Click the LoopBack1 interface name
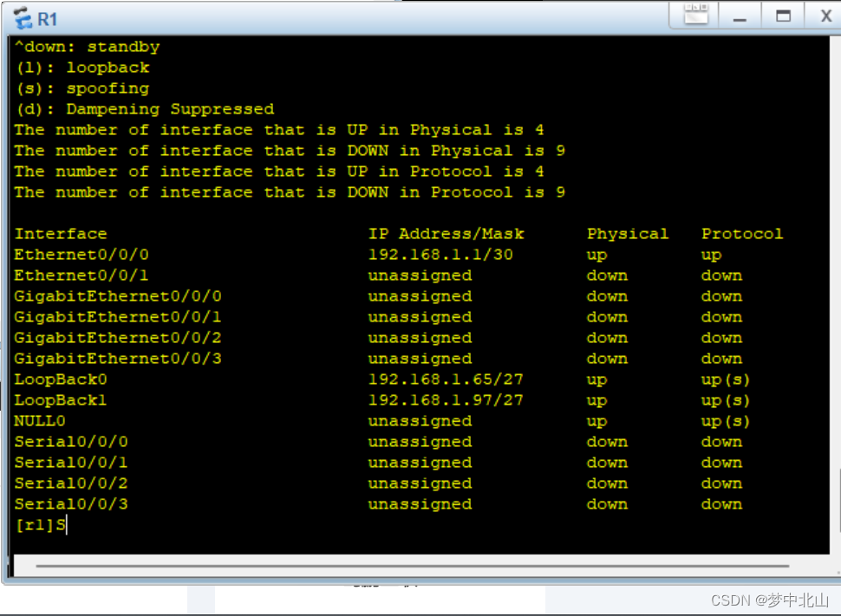This screenshot has height=616, width=841. tap(61, 400)
